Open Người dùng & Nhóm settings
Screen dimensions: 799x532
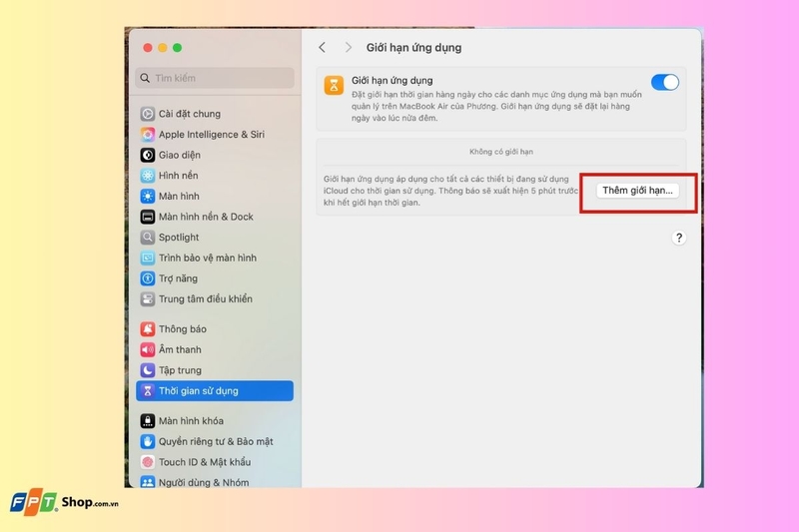tap(215, 481)
